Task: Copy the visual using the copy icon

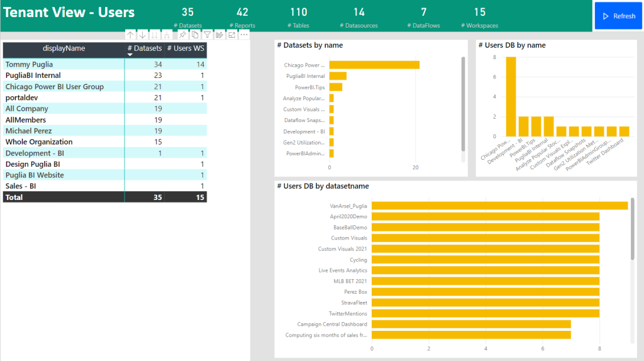Action: coord(195,35)
